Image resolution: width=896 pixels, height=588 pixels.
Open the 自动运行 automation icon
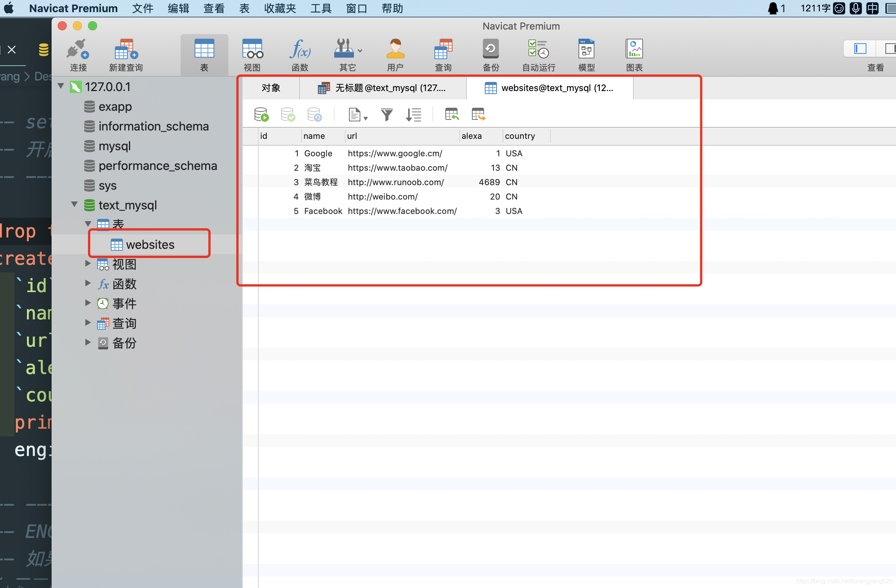539,55
